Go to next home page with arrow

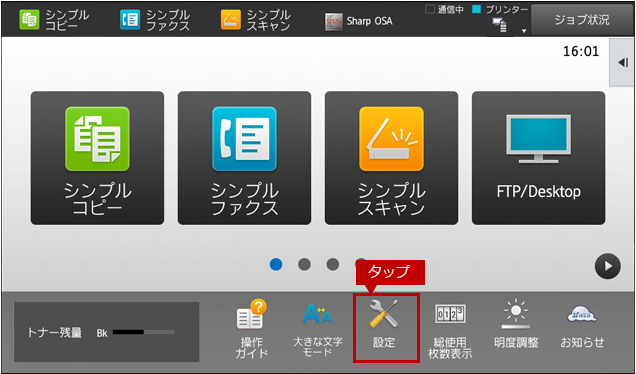coord(608,266)
